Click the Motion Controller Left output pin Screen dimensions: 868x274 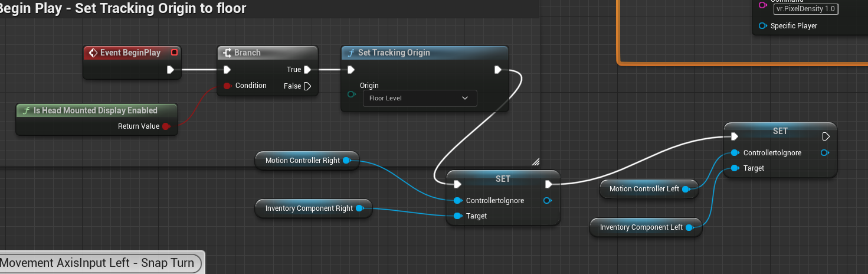(x=686, y=189)
